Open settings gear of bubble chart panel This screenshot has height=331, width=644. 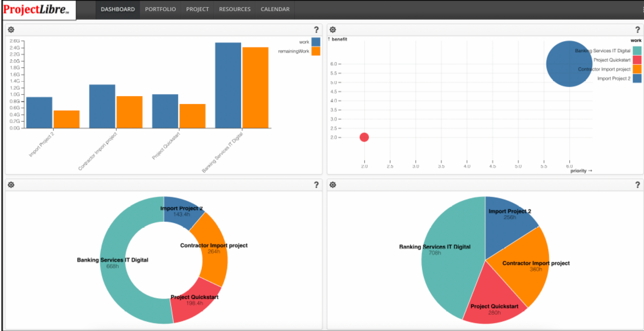[332, 30]
